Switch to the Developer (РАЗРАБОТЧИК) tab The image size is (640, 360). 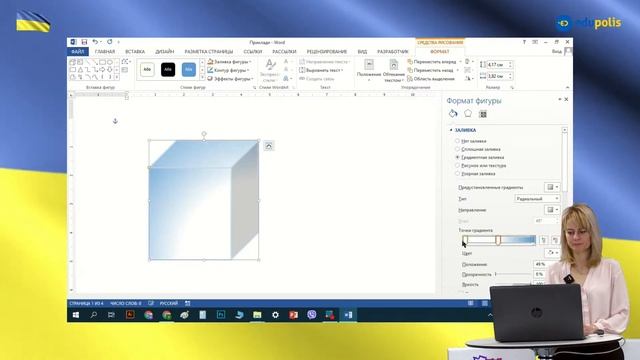(393, 52)
